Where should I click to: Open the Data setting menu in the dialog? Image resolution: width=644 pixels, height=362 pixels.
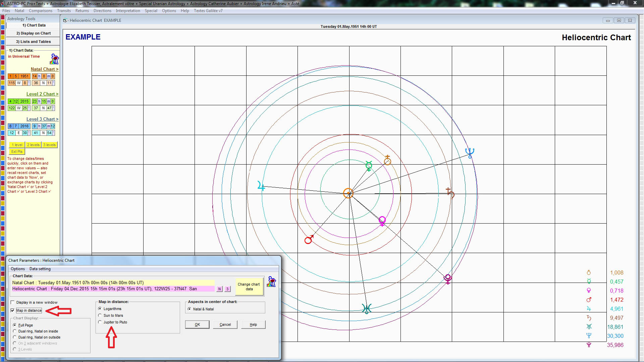[40, 268]
